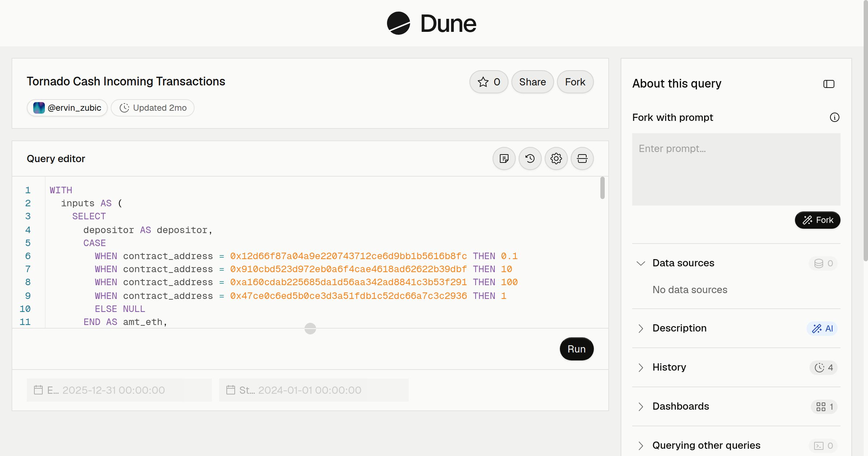The image size is (868, 456).
Task: Click the end date 2025-12-31 field
Action: pos(119,390)
